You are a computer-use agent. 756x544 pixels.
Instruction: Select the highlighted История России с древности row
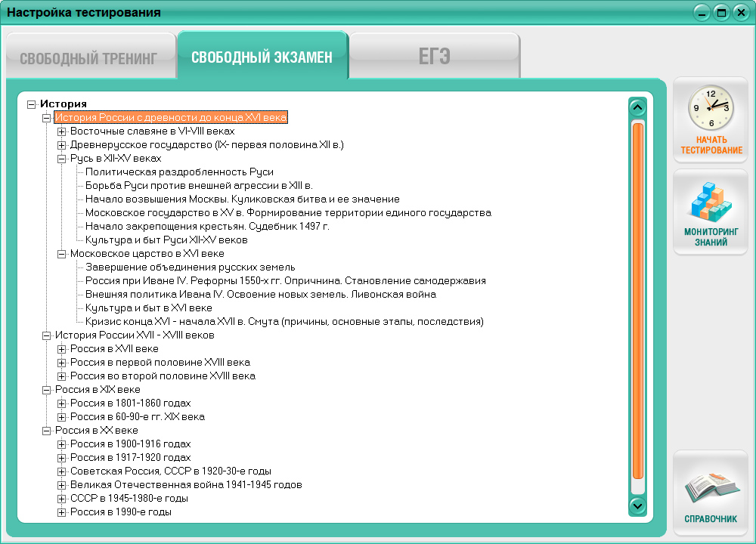(171, 118)
